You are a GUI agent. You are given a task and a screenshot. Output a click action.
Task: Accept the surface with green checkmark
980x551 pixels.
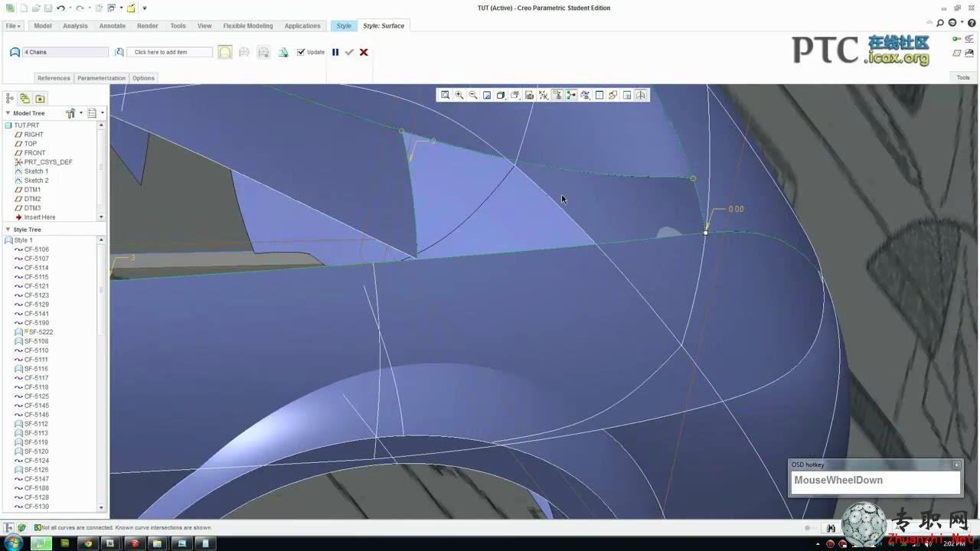pos(349,52)
